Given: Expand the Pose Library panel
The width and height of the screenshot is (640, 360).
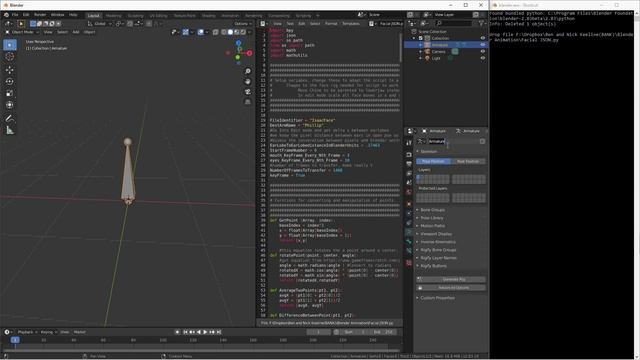Looking at the screenshot, I should click(432, 218).
